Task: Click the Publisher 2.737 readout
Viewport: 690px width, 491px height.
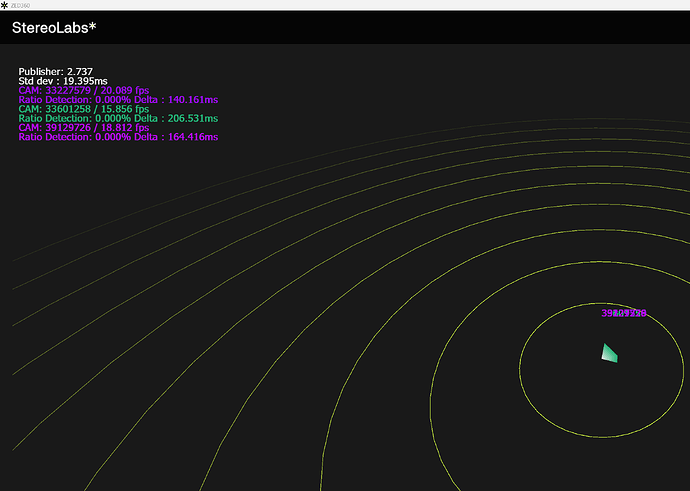Action: coord(55,72)
